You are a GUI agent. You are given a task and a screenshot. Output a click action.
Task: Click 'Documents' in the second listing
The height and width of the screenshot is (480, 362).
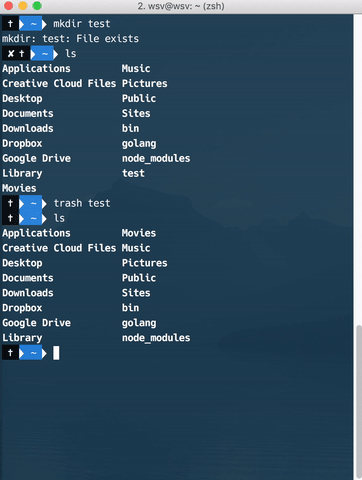coord(28,278)
